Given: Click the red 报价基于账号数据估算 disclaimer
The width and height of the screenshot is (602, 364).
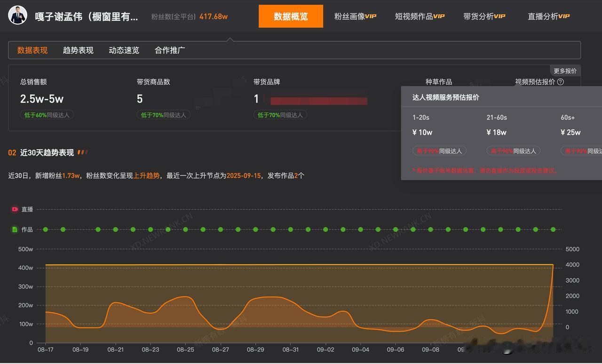Looking at the screenshot, I should 485,171.
